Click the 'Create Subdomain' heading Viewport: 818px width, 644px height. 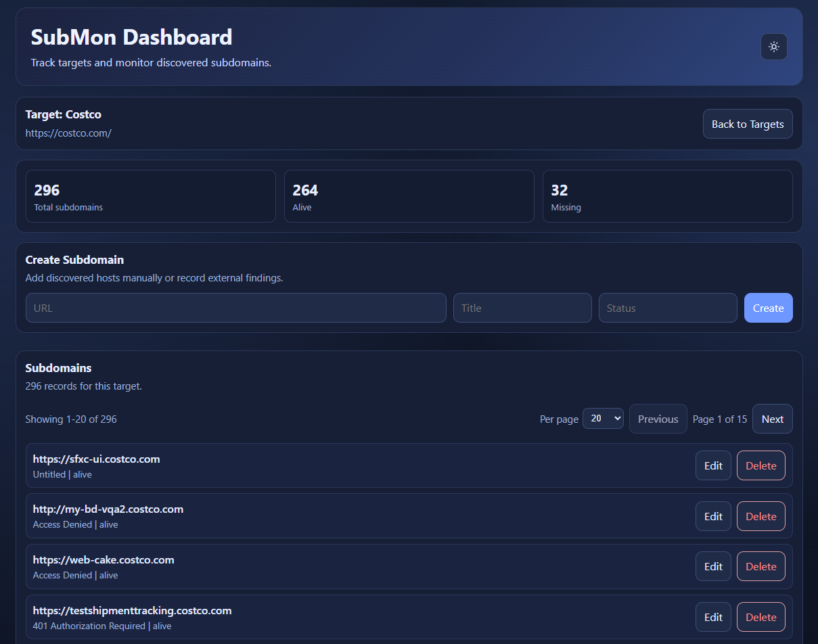coord(74,260)
